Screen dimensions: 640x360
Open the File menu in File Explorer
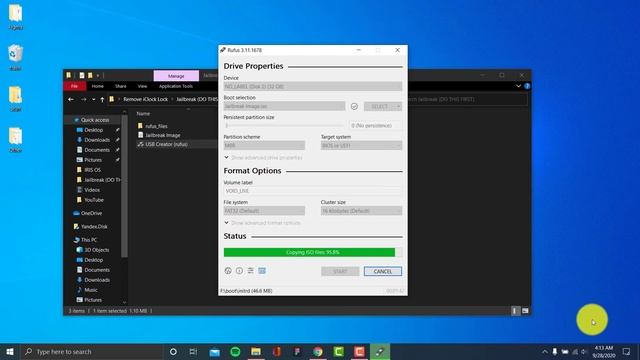[x=74, y=86]
